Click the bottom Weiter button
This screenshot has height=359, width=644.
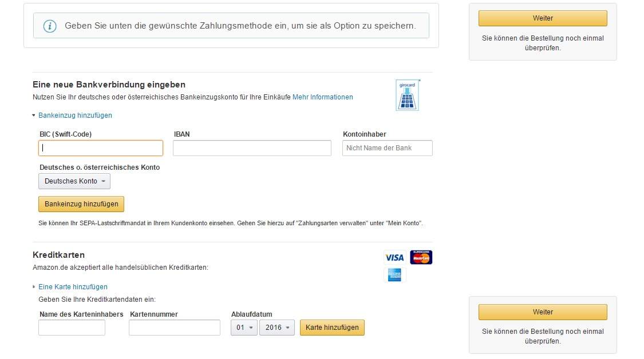[x=542, y=312]
